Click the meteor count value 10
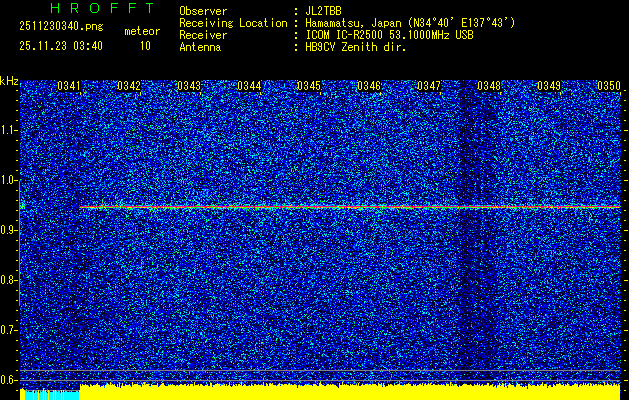Viewport: 629px width, 400px height. click(x=146, y=46)
